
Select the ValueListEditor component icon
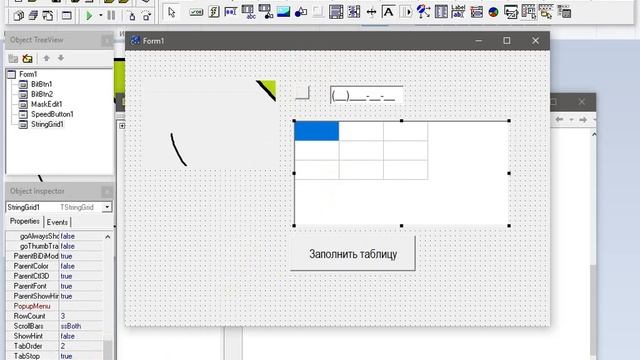[x=441, y=12]
